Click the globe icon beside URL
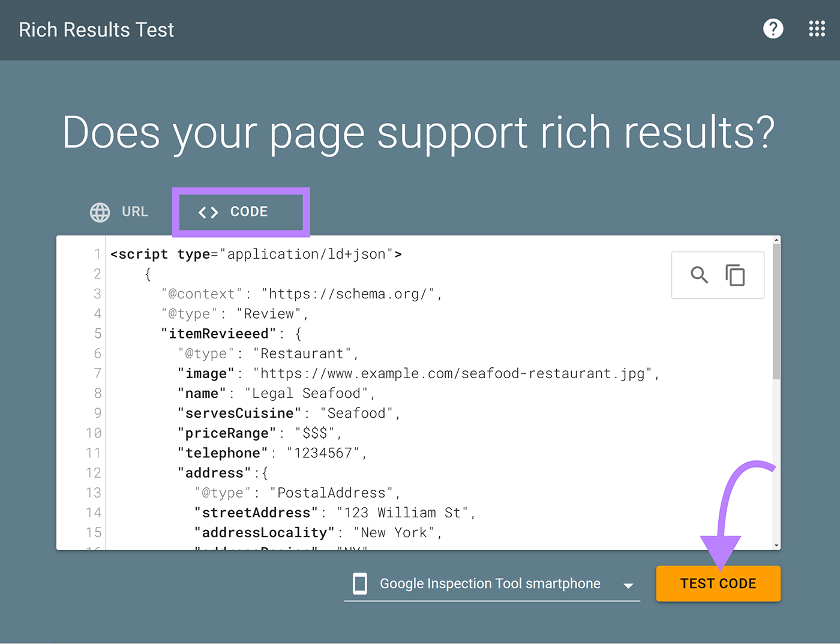 coord(100,212)
